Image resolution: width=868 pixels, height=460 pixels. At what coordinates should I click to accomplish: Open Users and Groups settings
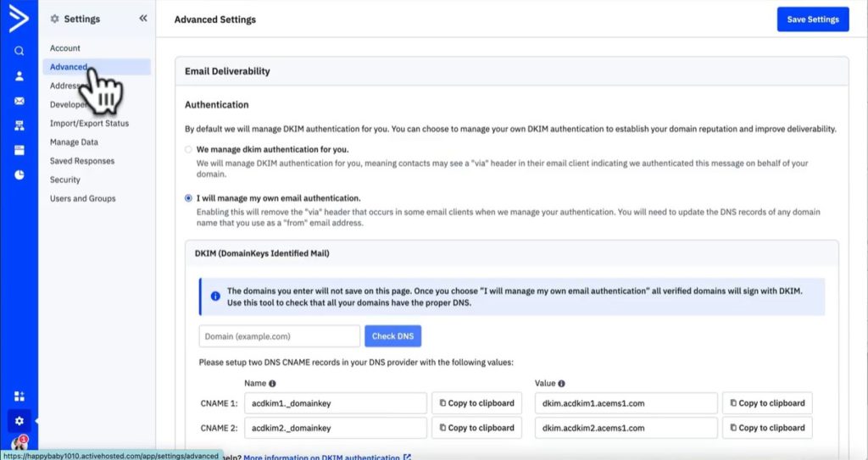tap(82, 198)
